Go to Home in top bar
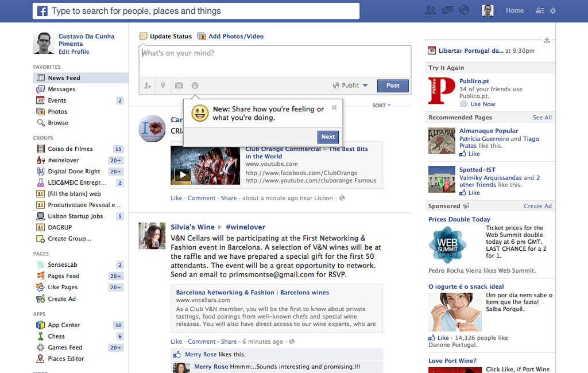 [514, 10]
